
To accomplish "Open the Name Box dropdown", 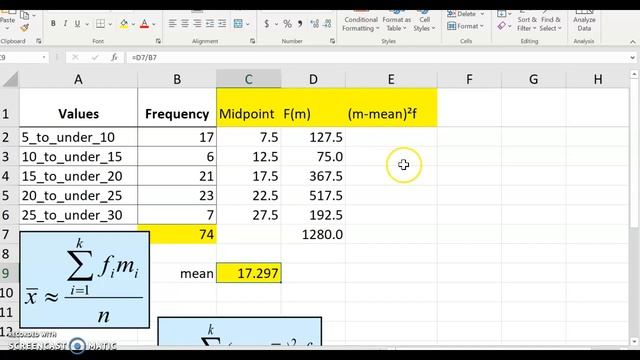I will pos(44,58).
